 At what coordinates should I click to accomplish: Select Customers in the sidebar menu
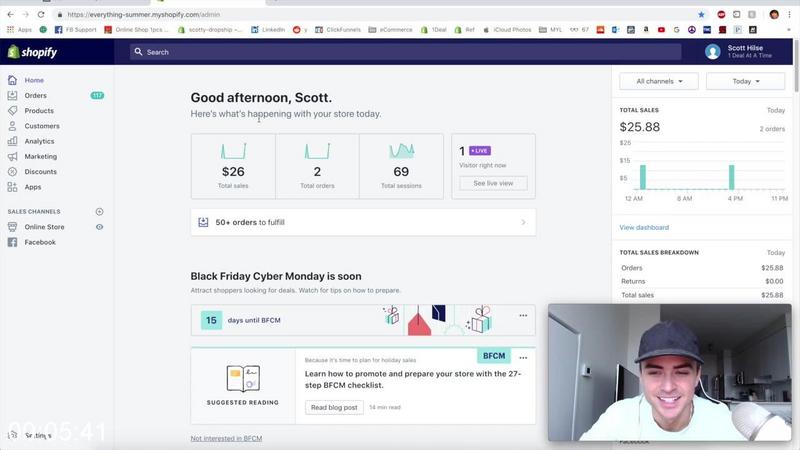[42, 126]
